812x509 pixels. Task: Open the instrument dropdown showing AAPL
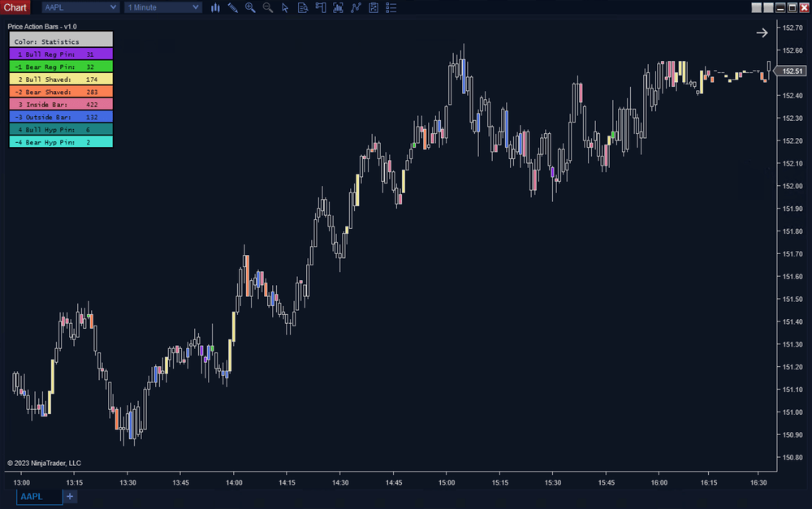point(80,7)
